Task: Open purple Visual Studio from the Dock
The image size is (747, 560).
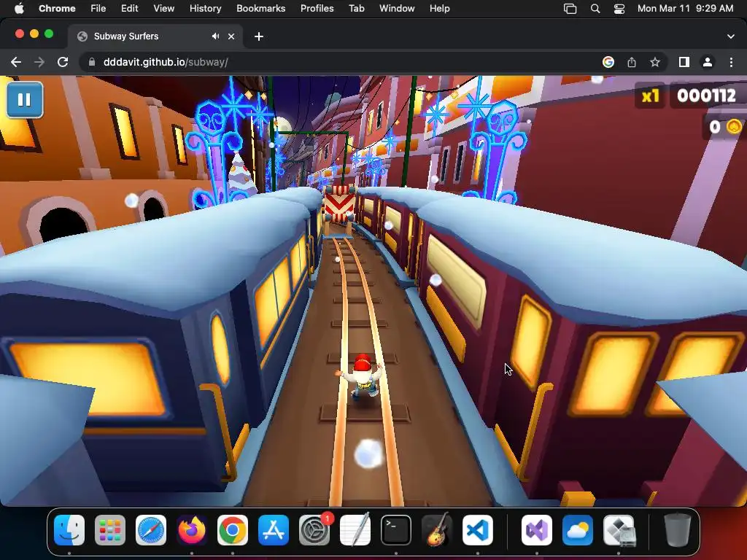Action: click(537, 530)
